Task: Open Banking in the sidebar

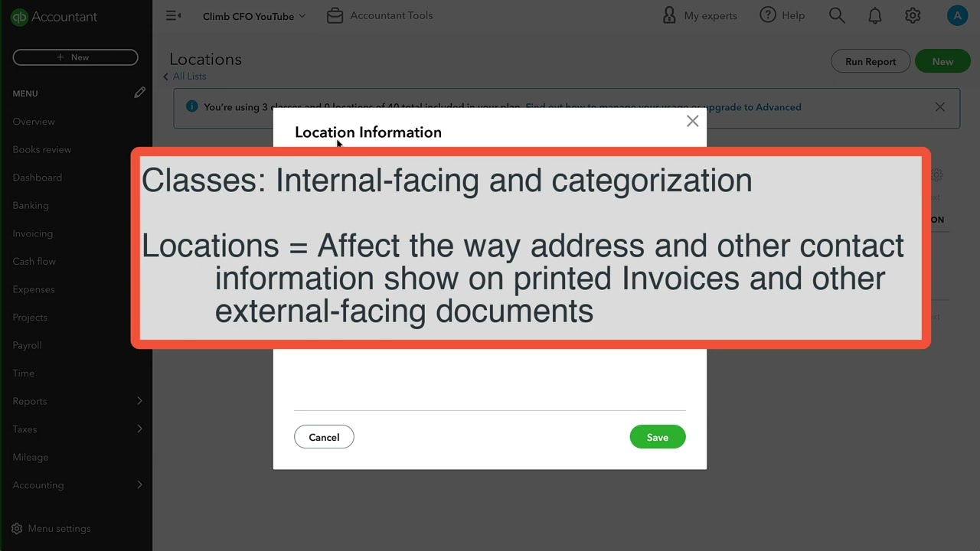Action: [31, 205]
